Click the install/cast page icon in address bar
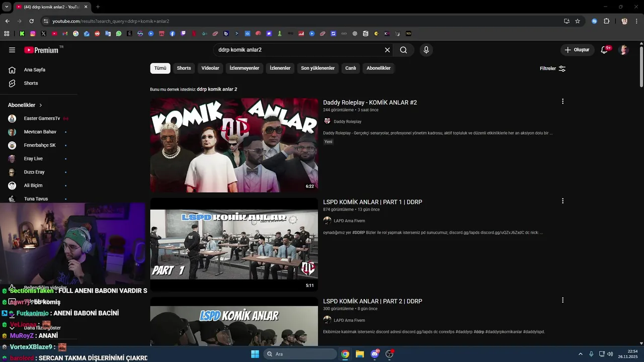This screenshot has height=362, width=644. 567,21
